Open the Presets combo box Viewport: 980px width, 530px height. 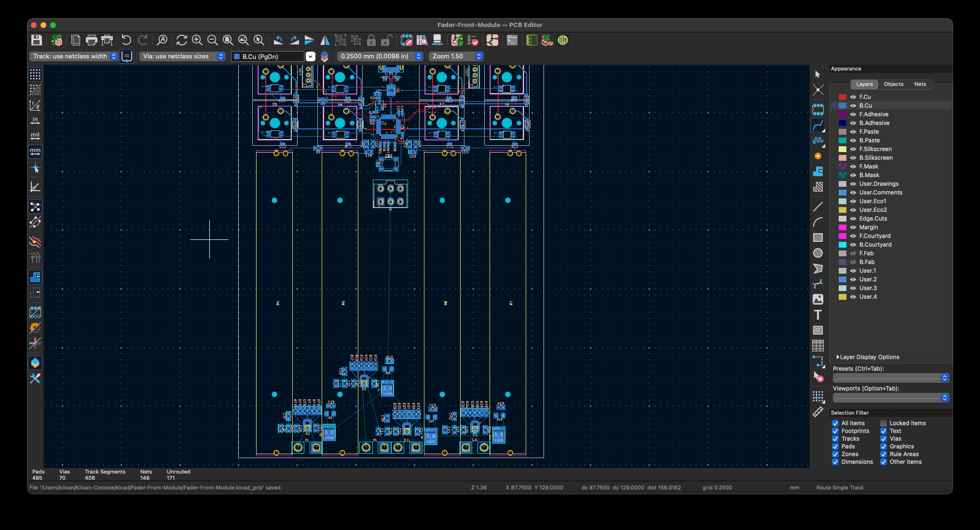[x=890, y=378]
